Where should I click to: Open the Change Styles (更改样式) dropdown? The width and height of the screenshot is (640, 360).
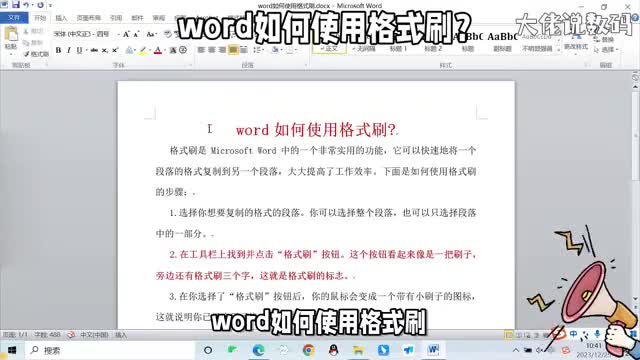click(x=576, y=43)
